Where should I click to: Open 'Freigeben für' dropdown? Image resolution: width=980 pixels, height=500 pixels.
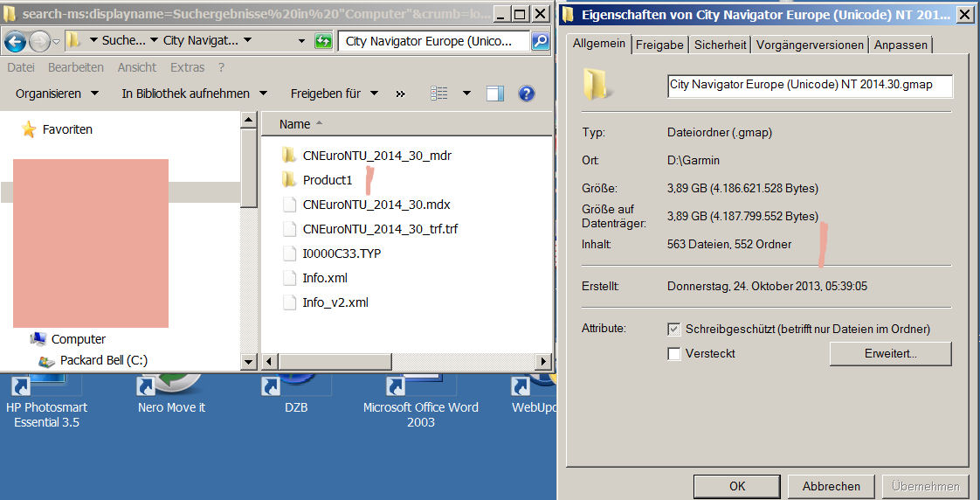pyautogui.click(x=335, y=94)
